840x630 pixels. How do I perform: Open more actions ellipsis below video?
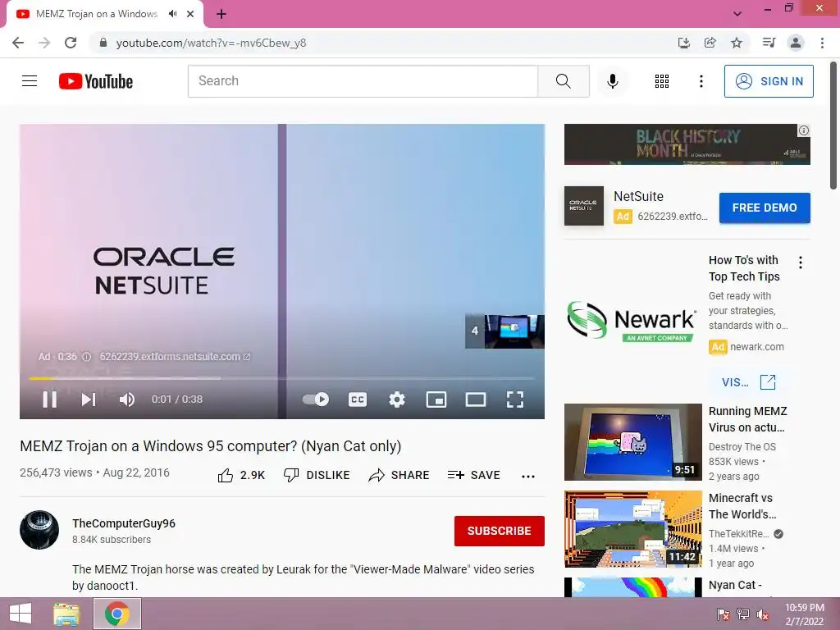[528, 477]
